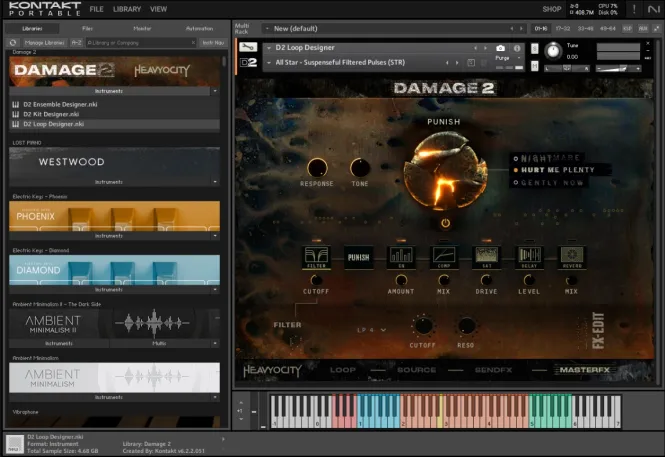665x457 pixels.
Task: Open the LP 4 filter type dropdown
Action: pyautogui.click(x=372, y=330)
